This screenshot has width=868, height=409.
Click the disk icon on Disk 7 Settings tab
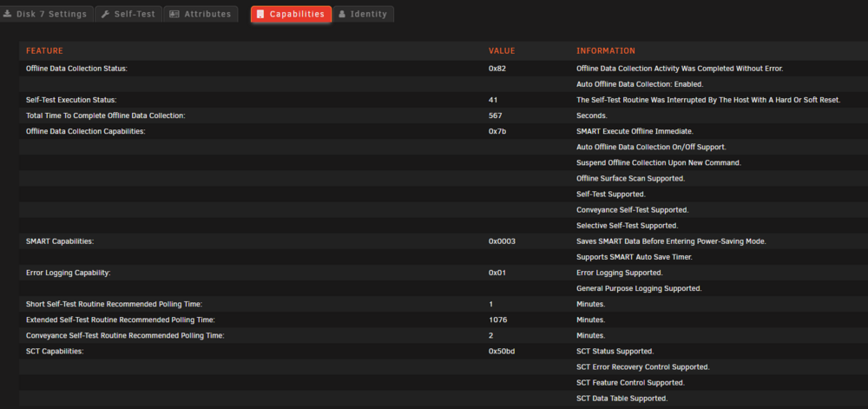point(8,15)
